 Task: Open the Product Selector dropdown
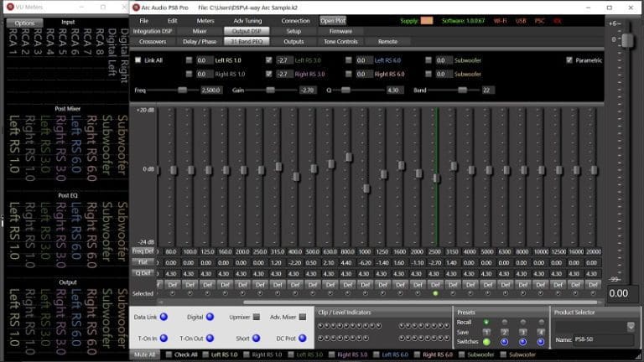631,326
